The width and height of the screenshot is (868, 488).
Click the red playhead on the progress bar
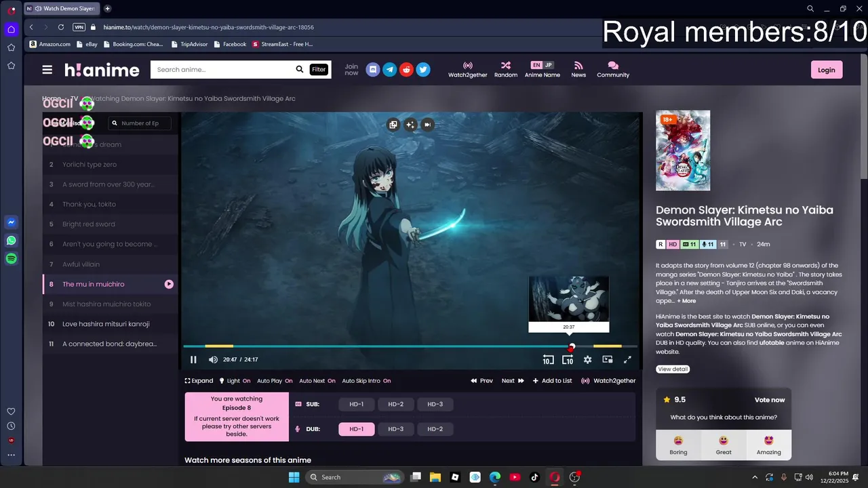click(571, 346)
